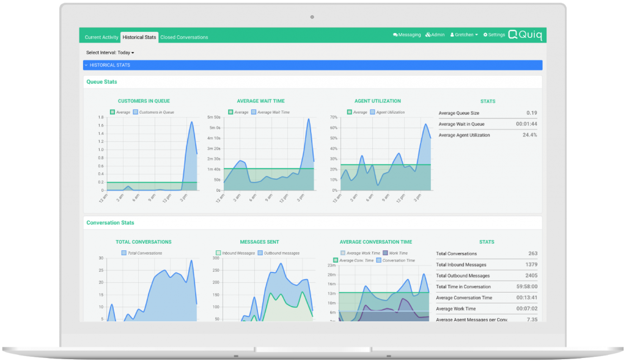Switch to Closed Conversations tab
This screenshot has height=364, width=626.
(184, 37)
